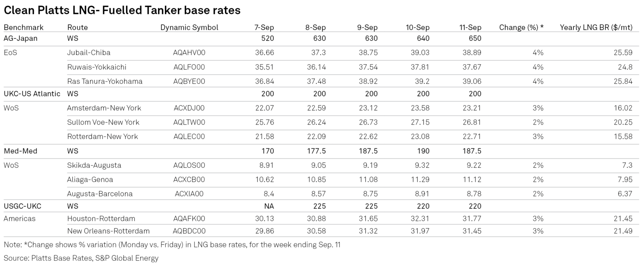Select the Skikda-Augusta route cell
Screen dimensions: 644x264
pyautogui.click(x=94, y=165)
